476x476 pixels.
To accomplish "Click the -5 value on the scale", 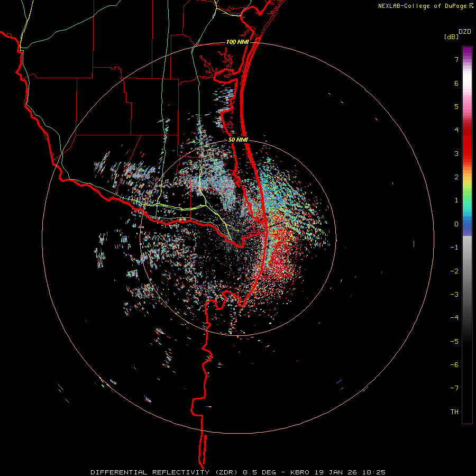I will [454, 341].
